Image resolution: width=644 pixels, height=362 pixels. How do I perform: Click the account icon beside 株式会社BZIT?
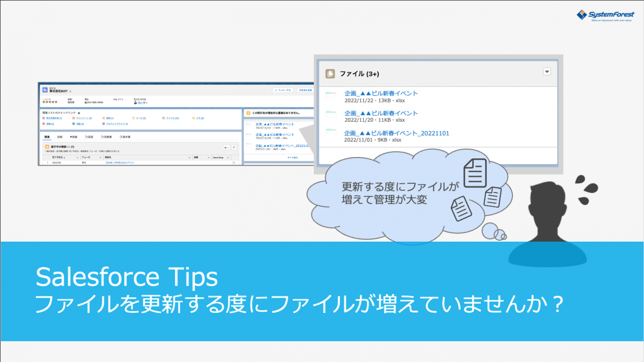click(x=45, y=90)
